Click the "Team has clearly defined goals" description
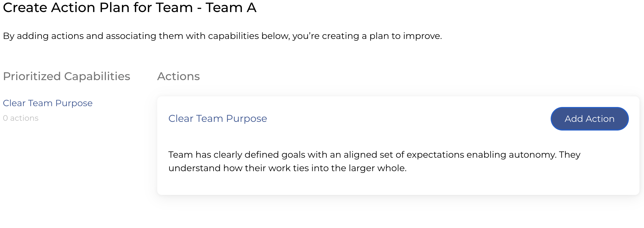 coord(374,155)
